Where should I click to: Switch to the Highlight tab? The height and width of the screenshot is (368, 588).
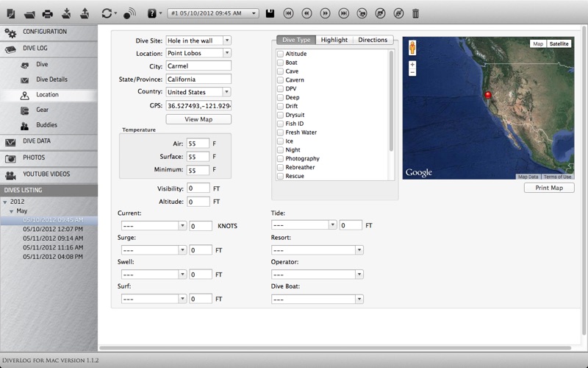pyautogui.click(x=334, y=40)
